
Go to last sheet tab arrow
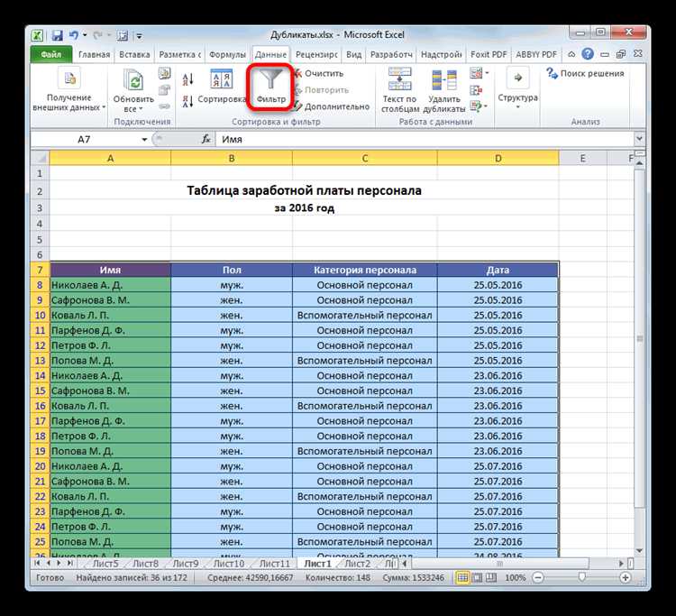[x=69, y=564]
